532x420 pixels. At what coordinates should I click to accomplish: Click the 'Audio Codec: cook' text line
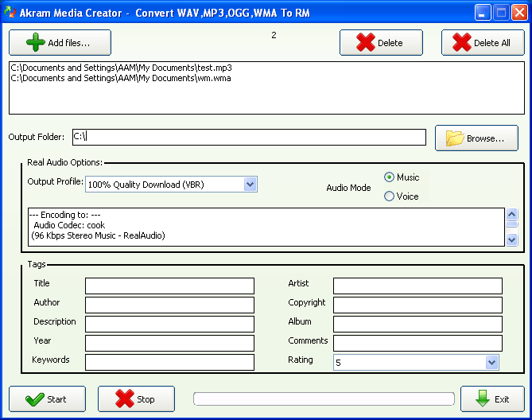tap(69, 225)
